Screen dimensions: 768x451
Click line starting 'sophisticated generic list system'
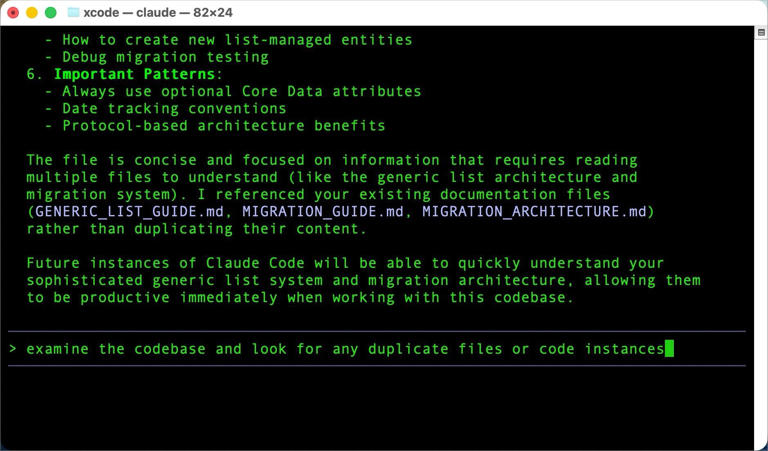coord(363,281)
